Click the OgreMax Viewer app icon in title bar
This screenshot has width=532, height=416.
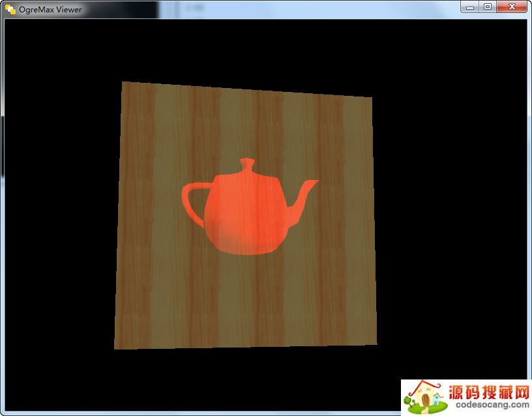click(x=10, y=9)
